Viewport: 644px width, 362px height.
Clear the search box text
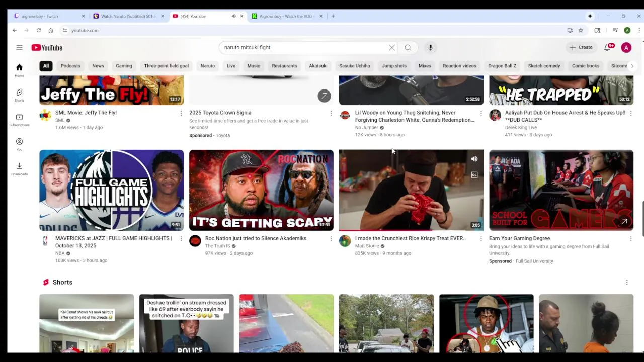(x=392, y=47)
